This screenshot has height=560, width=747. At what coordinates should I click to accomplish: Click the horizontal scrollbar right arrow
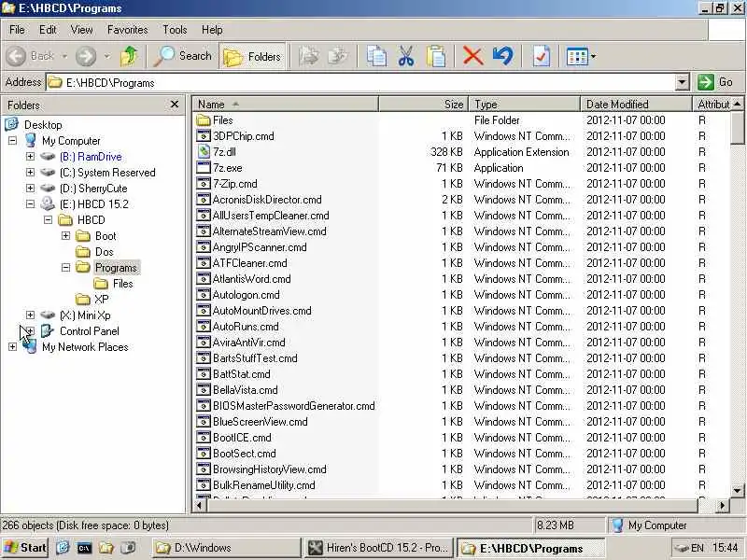coord(722,505)
